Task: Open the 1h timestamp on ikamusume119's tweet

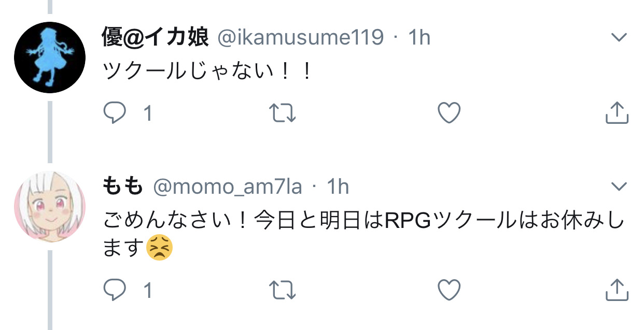Action: (x=419, y=37)
